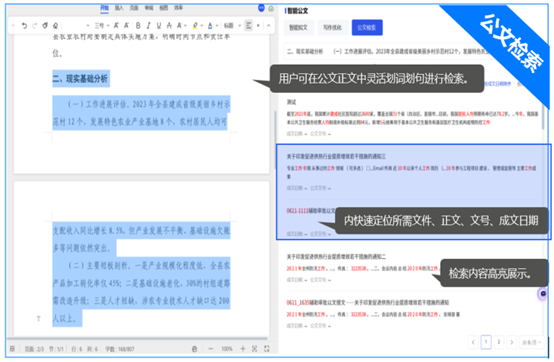Click status bar leftmost layout icon
Screen dimensions: 554x362
pos(12,349)
